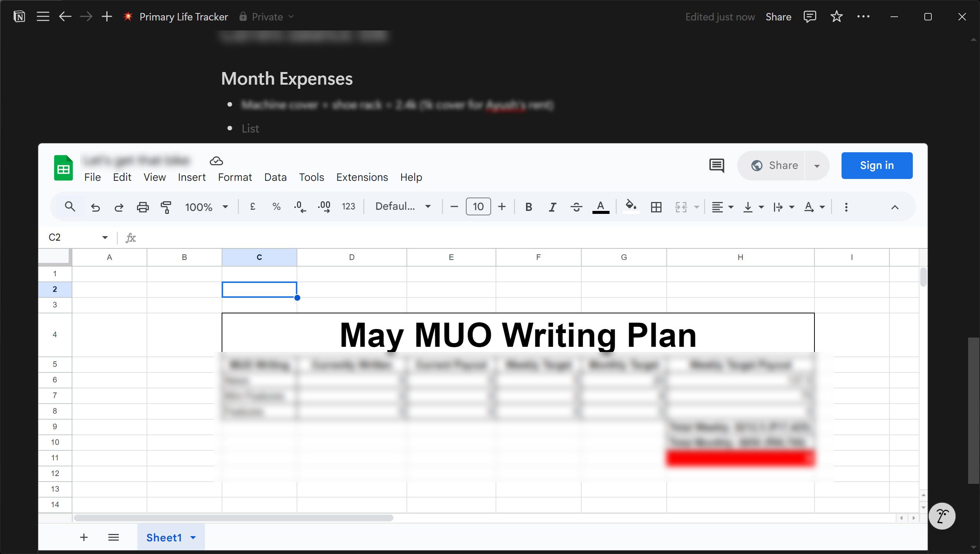Image resolution: width=980 pixels, height=554 pixels.
Task: Click the blue Sign in button
Action: (x=876, y=166)
